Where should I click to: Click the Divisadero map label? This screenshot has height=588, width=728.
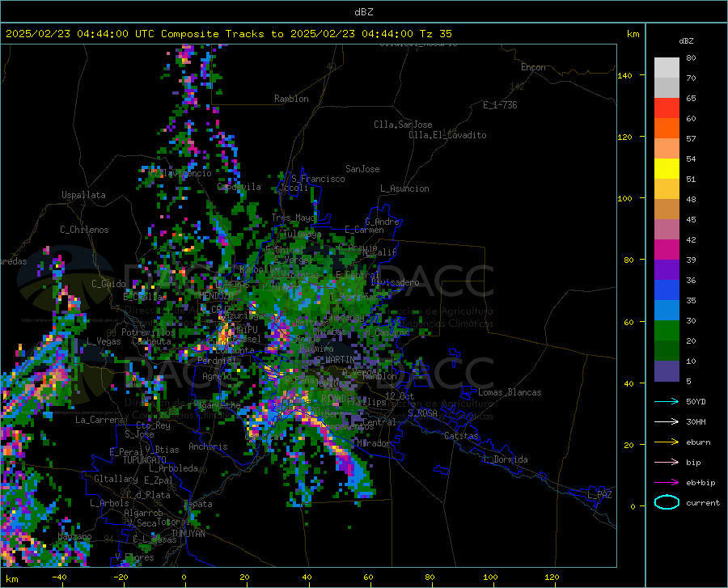pyautogui.click(x=395, y=282)
